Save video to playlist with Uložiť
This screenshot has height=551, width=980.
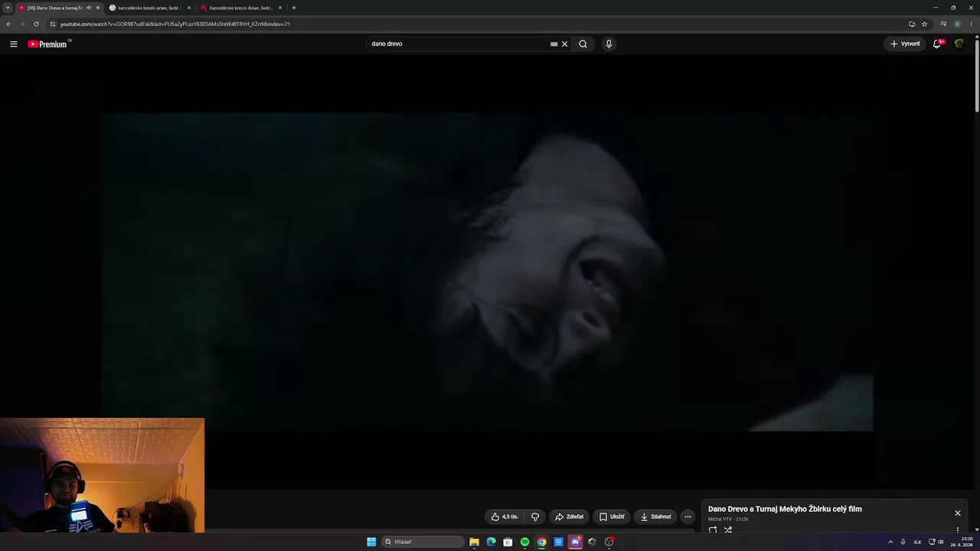[x=612, y=517]
